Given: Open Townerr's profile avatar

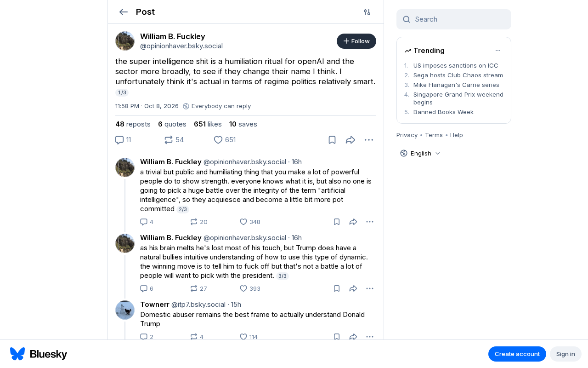Looking at the screenshot, I should click(125, 310).
